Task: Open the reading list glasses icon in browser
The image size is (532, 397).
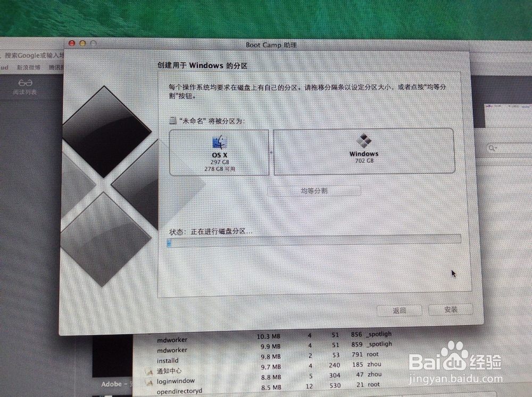Action: coord(25,83)
